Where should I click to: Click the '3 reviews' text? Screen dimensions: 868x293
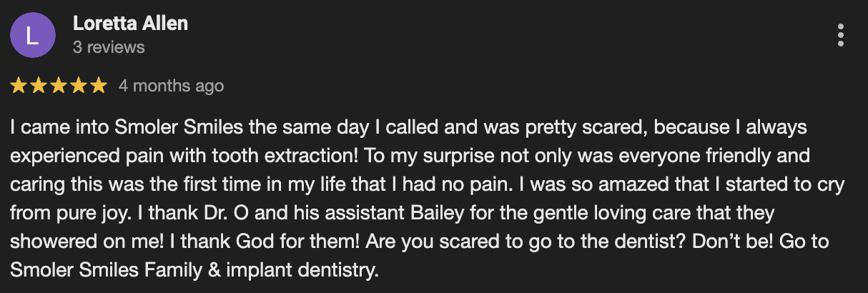coord(109,47)
